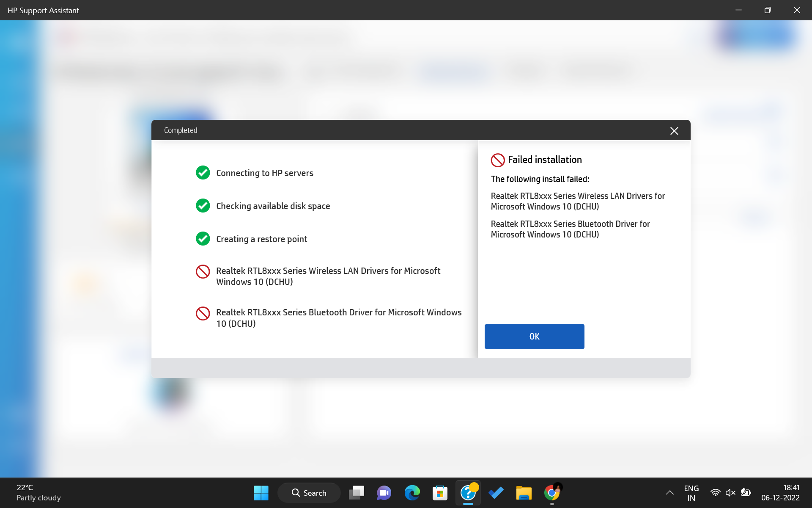Screen dimensions: 812x508
Task: Open taskbar Search box
Action: (309, 493)
